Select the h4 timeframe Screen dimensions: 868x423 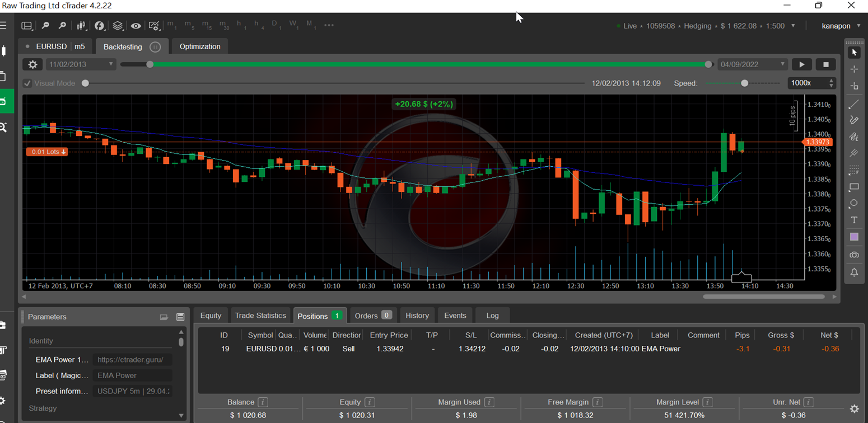[258, 25]
